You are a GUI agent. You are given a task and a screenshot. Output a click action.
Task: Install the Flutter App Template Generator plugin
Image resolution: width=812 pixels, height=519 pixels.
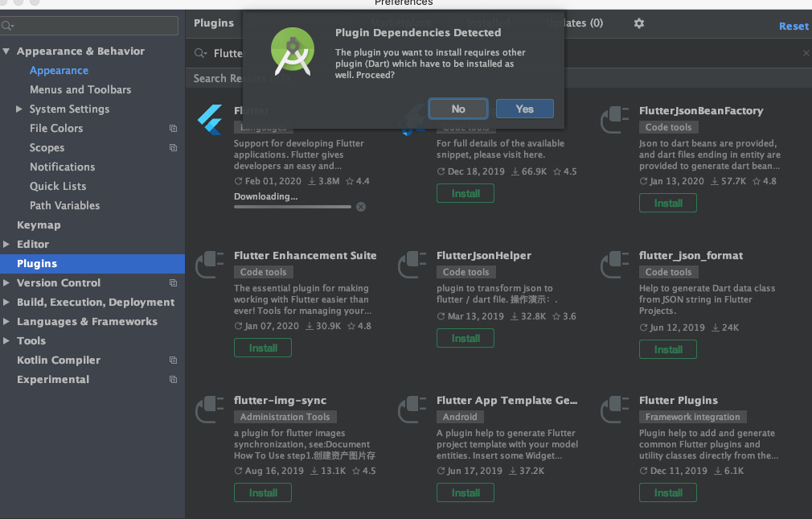[465, 492]
